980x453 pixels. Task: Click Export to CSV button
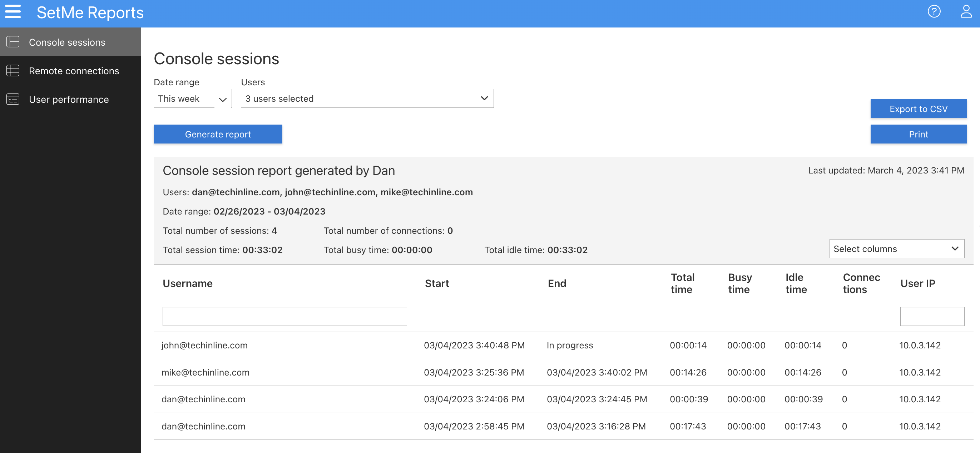tap(918, 109)
